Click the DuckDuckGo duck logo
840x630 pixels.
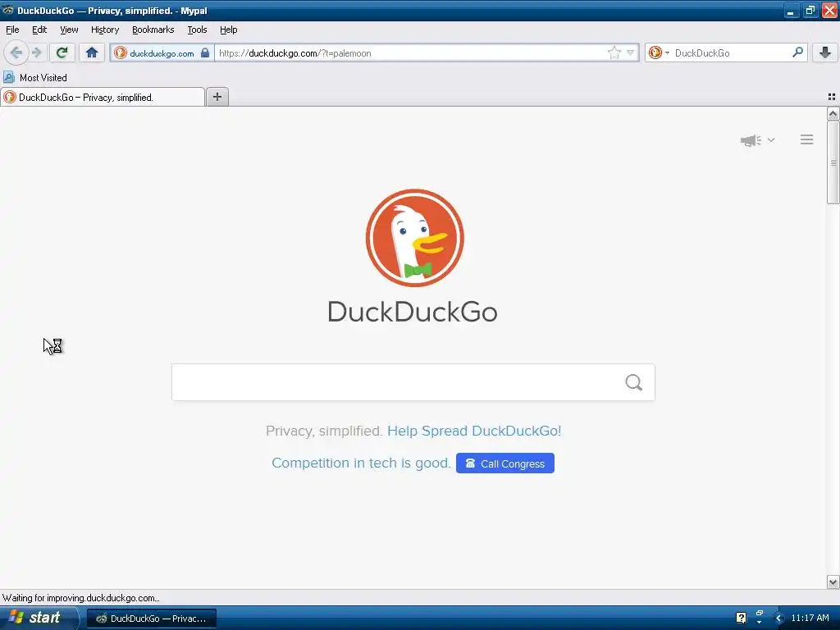(x=414, y=238)
